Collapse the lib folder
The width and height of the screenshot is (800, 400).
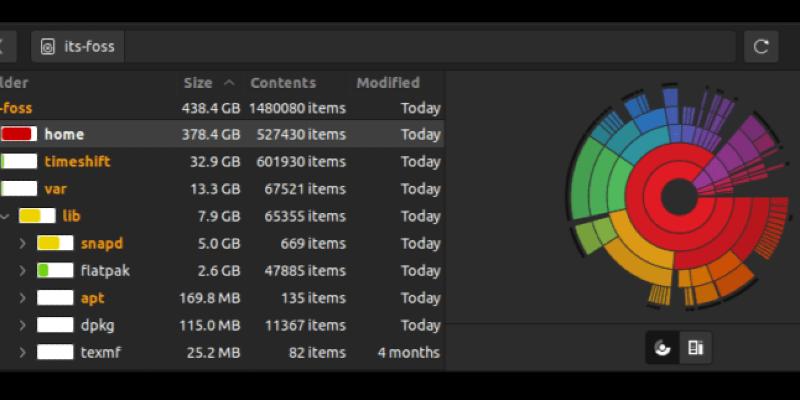[5, 216]
